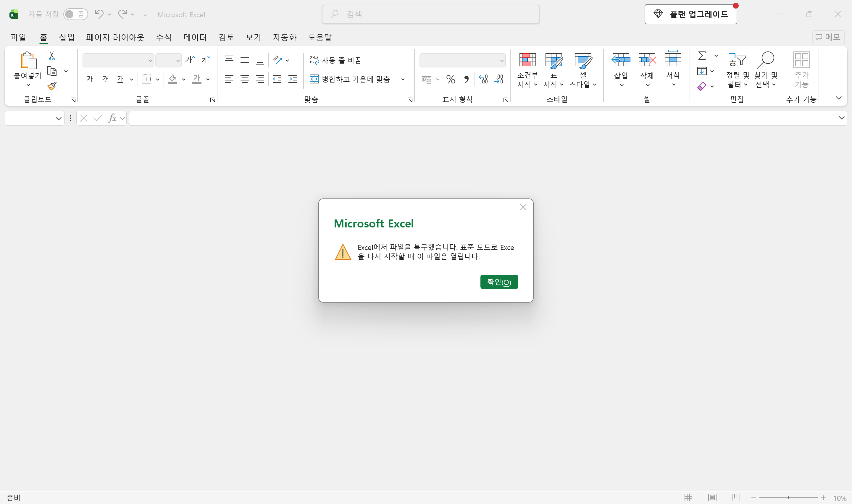Toggle the 자동 저장 switch
Image resolution: width=852 pixels, height=504 pixels.
tap(75, 14)
